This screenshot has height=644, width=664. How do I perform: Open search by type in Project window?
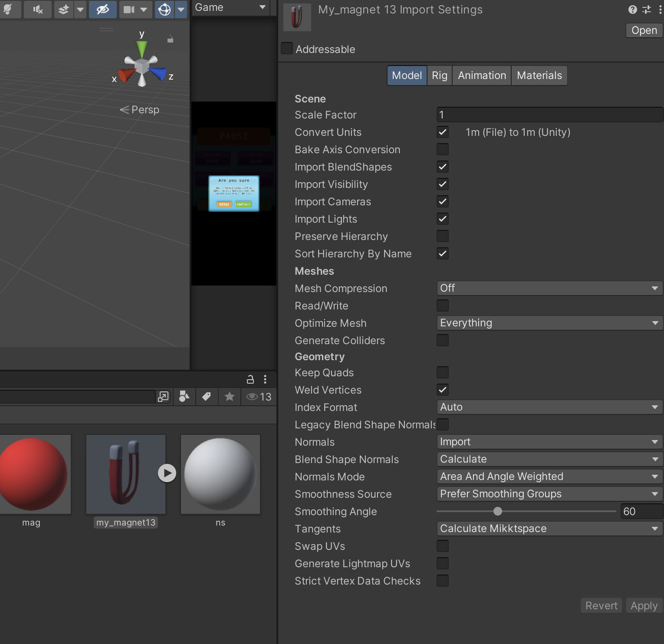click(184, 397)
